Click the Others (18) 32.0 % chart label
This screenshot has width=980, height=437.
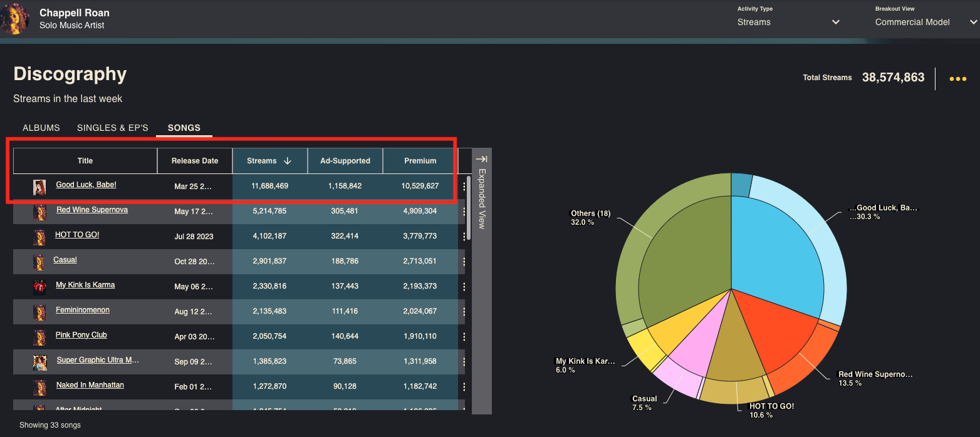point(590,218)
